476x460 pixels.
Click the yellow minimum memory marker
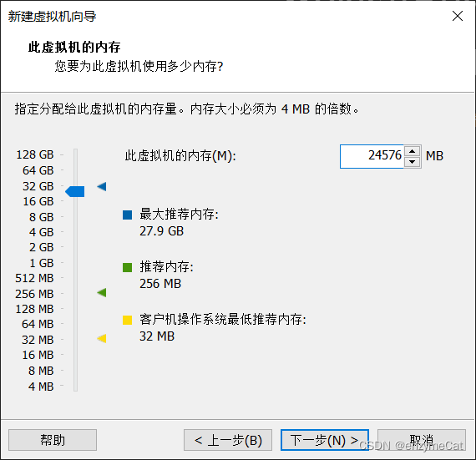tap(102, 338)
